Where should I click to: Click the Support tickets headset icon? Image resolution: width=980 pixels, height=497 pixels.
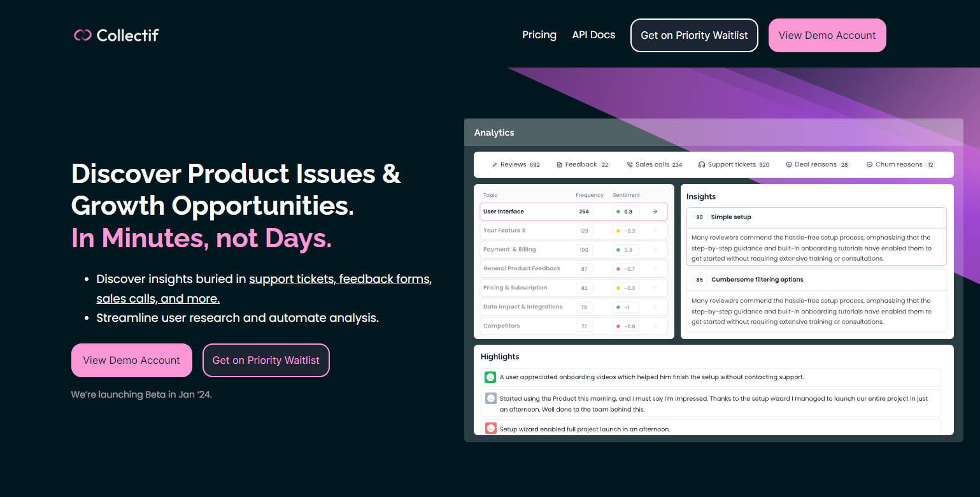point(702,164)
